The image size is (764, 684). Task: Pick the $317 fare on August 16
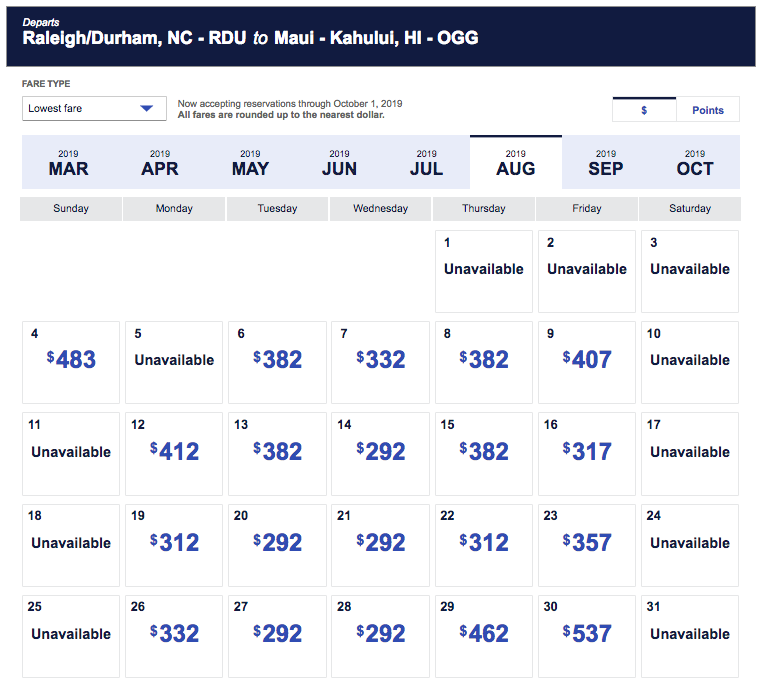[587, 452]
